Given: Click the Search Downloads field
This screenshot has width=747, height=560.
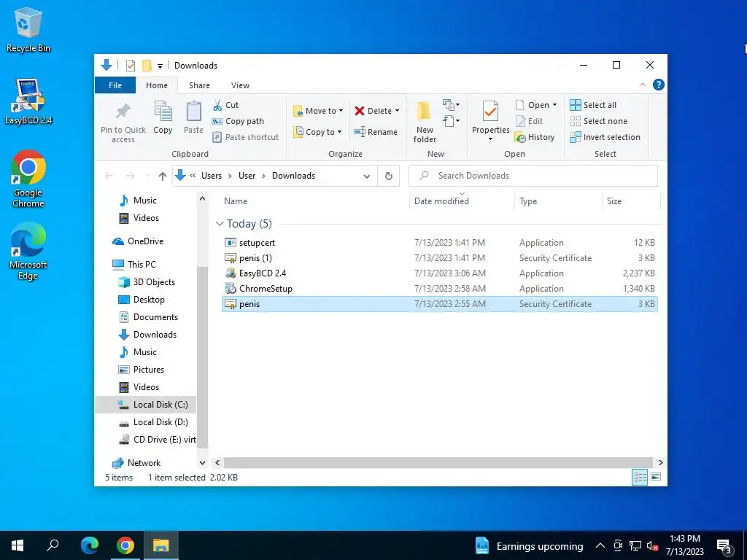Looking at the screenshot, I should pyautogui.click(x=533, y=176).
